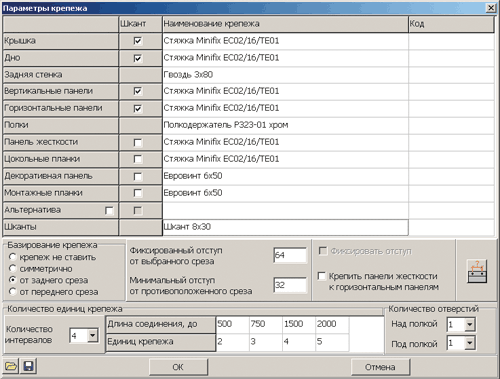Select Minifix cell for Панель жесткости
Image resolution: width=500 pixels, height=379 pixels.
(285, 142)
